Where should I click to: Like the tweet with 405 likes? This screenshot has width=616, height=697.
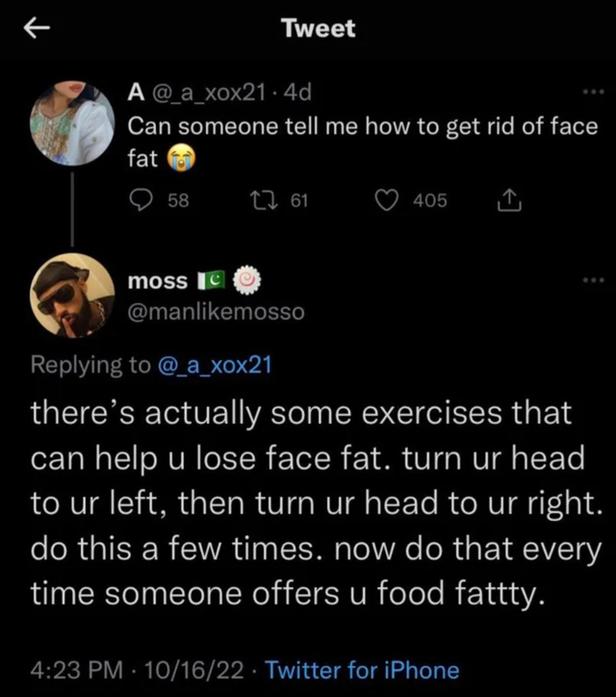(388, 200)
